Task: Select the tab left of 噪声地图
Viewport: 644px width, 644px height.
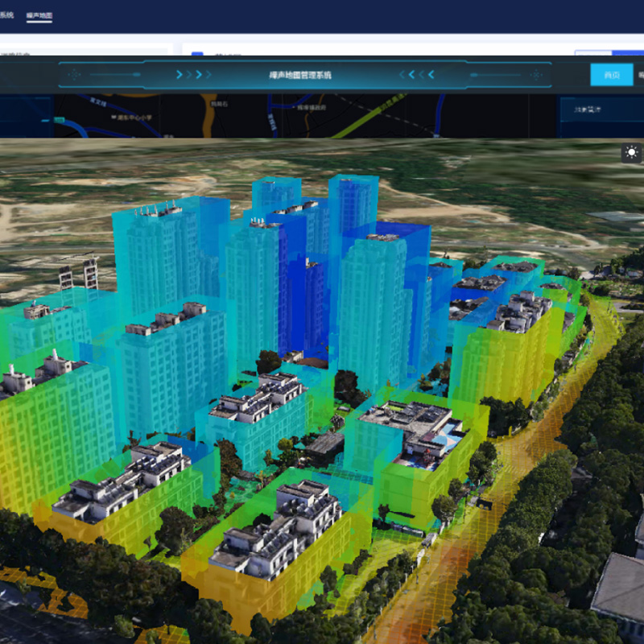Action: point(6,15)
